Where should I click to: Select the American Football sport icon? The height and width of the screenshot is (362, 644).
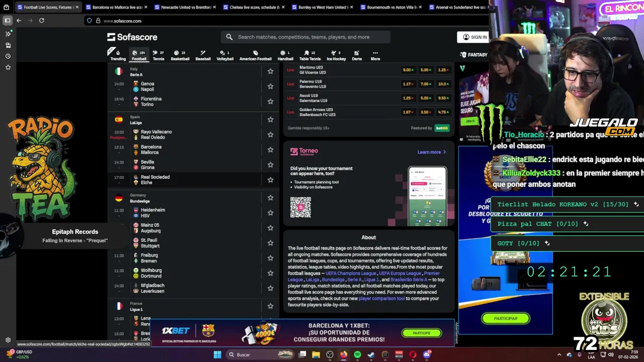pyautogui.click(x=256, y=55)
